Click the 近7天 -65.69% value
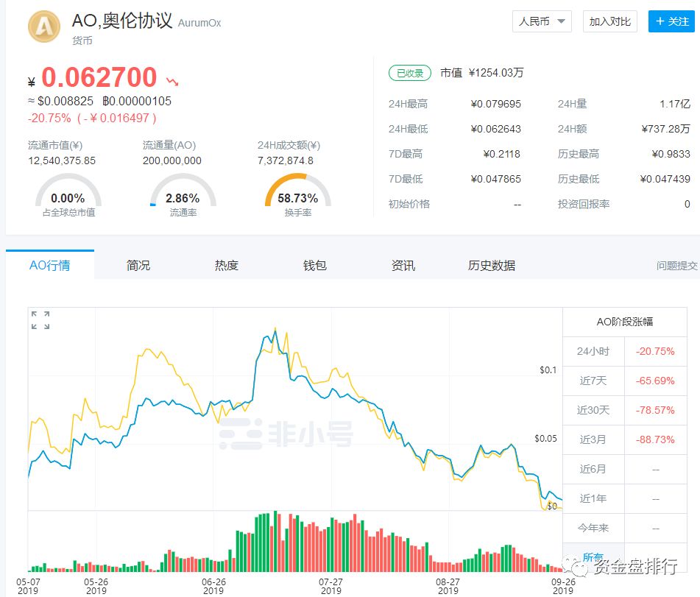This screenshot has width=700, height=597. [655, 381]
